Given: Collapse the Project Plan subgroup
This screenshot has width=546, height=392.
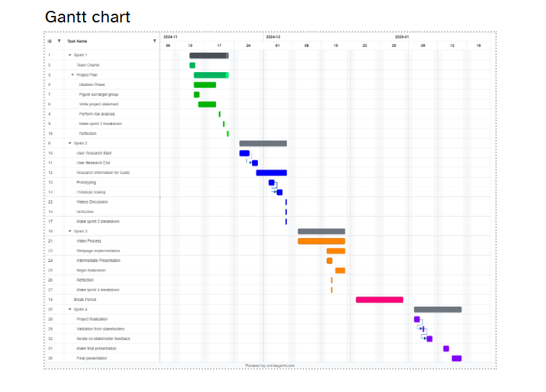Looking at the screenshot, I should (73, 75).
